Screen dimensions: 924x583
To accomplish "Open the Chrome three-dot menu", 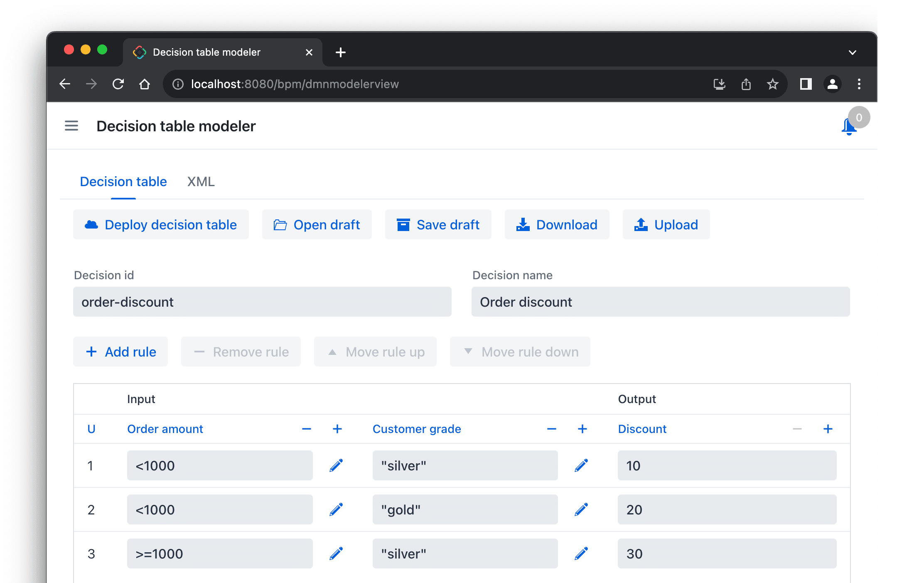I will tap(859, 84).
